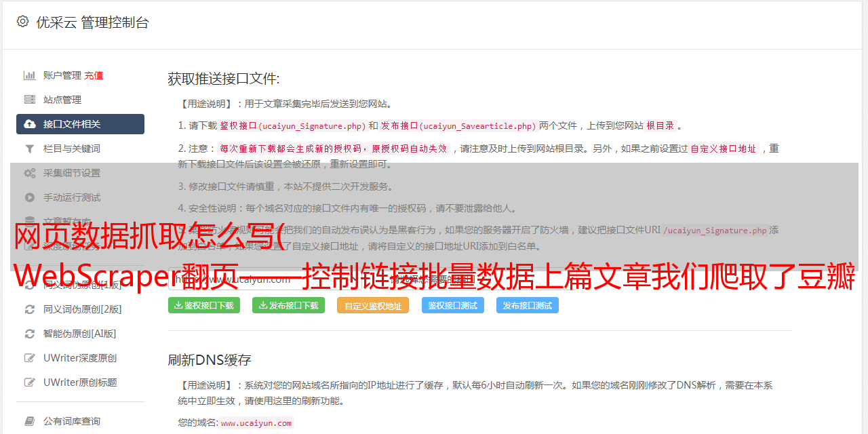Click the www.ucaiyun.com domain value
868x434 pixels.
[x=256, y=423]
